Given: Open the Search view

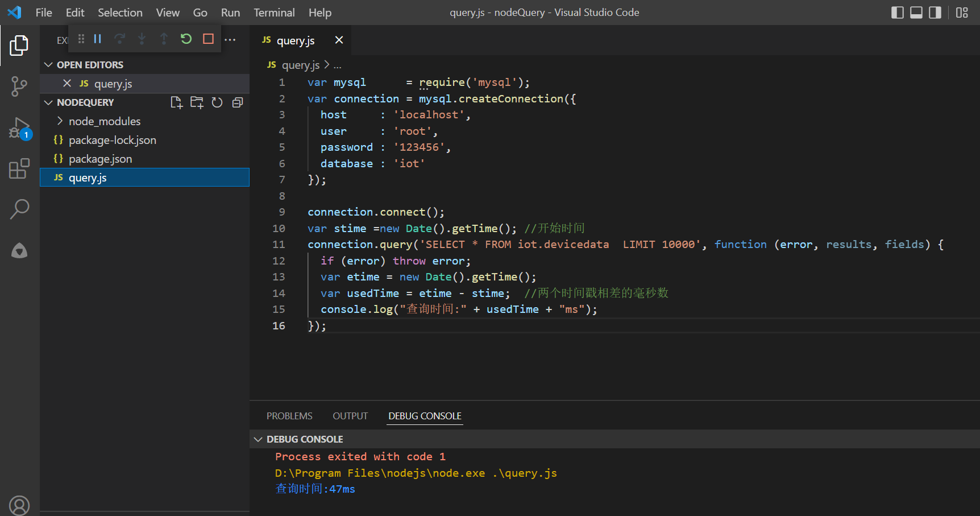Looking at the screenshot, I should 19,209.
